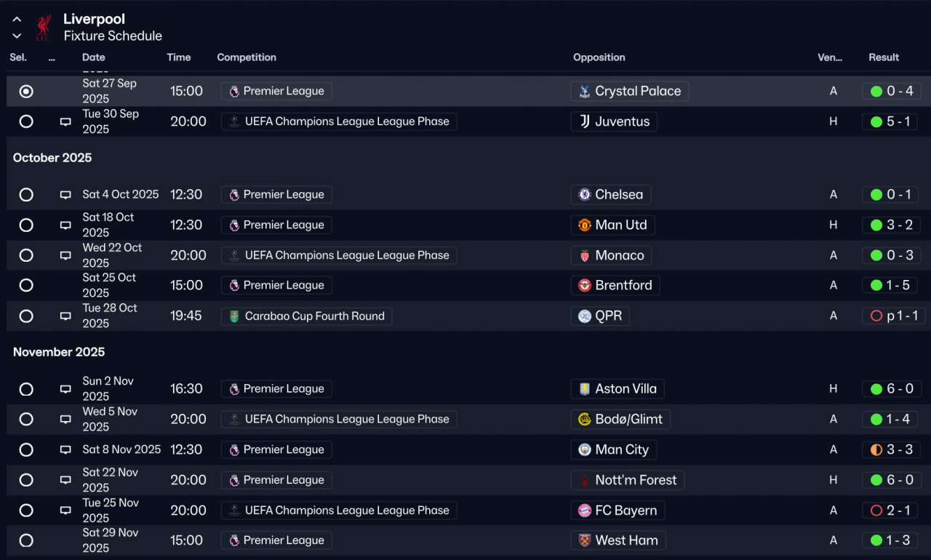This screenshot has height=560, width=931.
Task: Select the radio button for West Ham fixture
Action: [26, 541]
